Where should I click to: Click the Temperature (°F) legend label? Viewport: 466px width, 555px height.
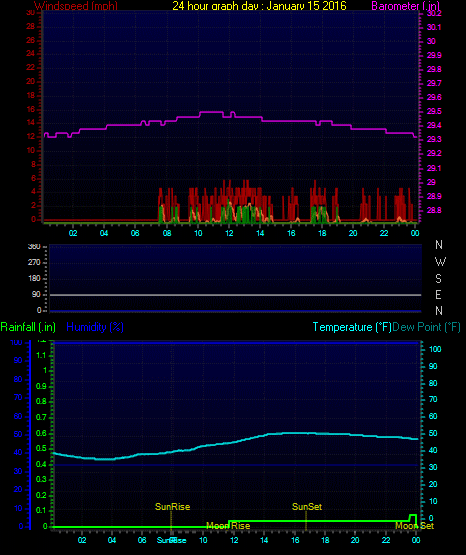coord(352,327)
